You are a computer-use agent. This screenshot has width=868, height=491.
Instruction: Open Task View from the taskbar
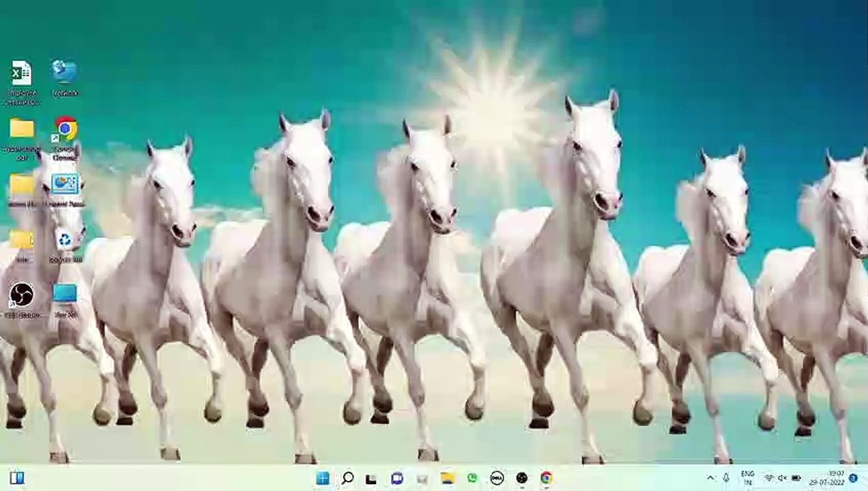click(372, 478)
